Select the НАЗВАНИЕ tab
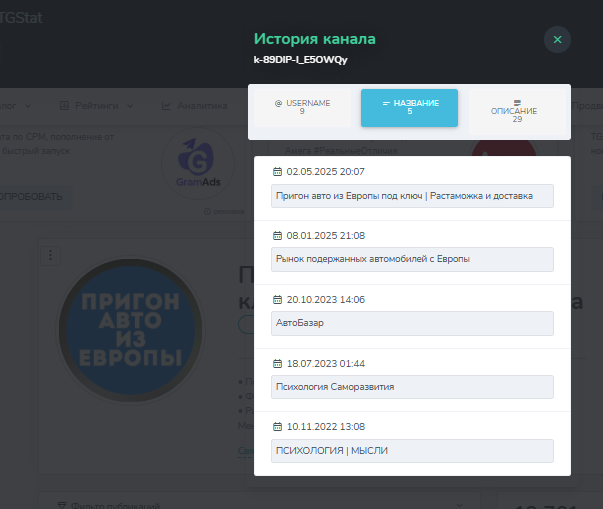The width and height of the screenshot is (603, 509). (409, 108)
